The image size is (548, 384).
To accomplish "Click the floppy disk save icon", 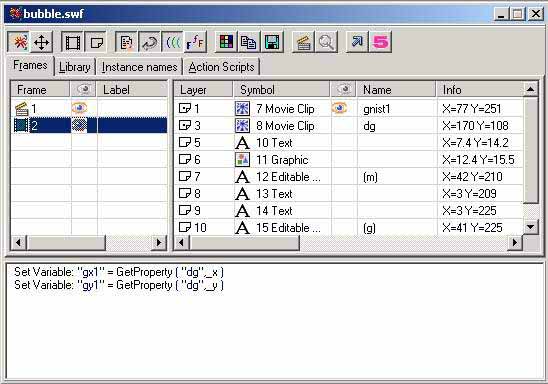I will point(272,43).
